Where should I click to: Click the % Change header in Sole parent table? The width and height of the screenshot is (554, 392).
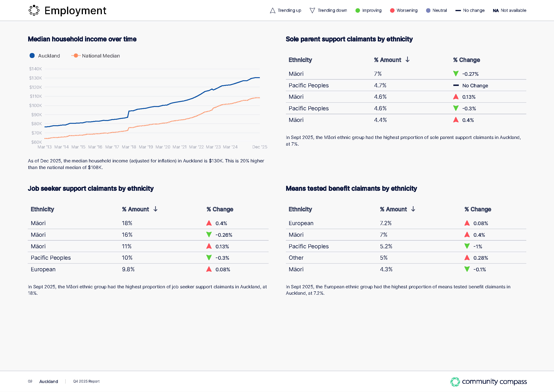pos(466,60)
